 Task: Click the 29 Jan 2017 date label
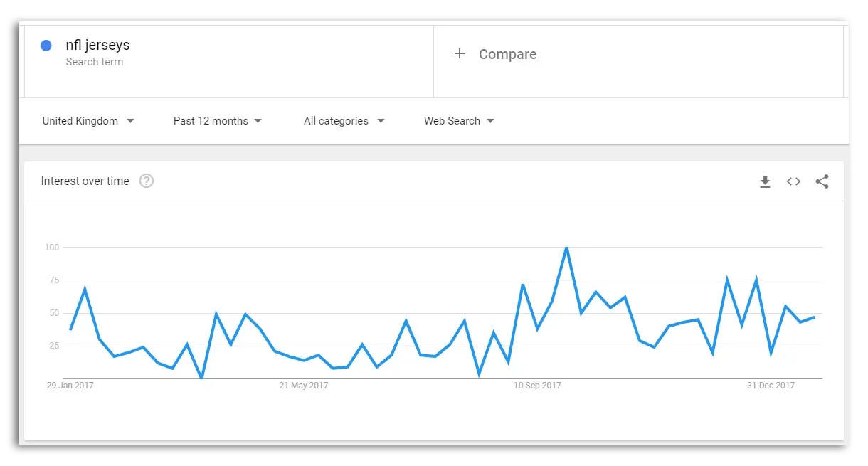70,385
